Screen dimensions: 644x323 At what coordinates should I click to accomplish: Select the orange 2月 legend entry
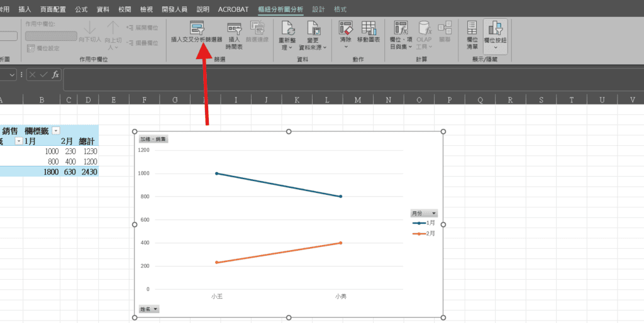[x=424, y=234]
